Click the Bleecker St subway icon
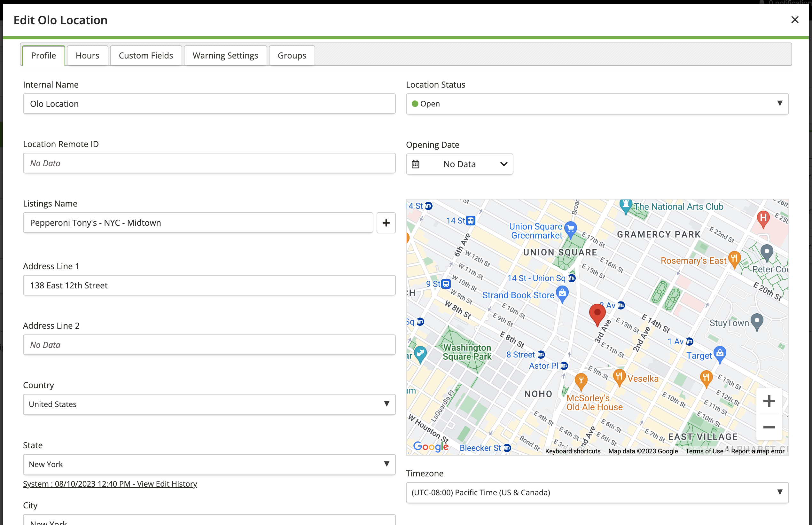812x525 pixels. 507,448
